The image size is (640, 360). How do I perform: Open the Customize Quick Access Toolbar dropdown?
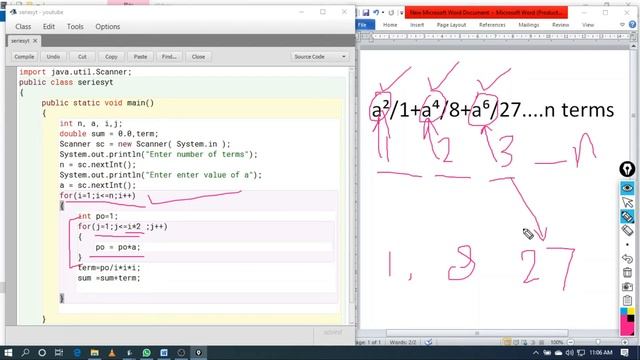pos(401,13)
